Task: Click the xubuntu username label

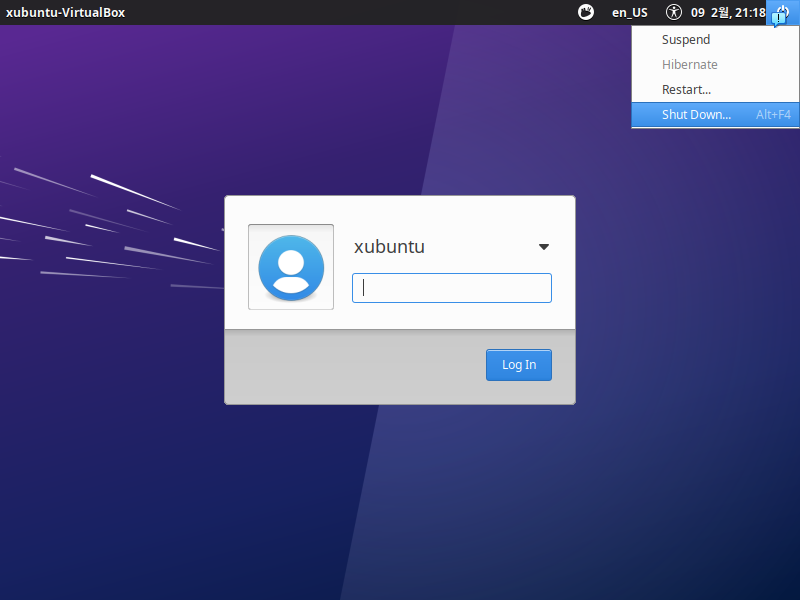Action: coord(389,247)
